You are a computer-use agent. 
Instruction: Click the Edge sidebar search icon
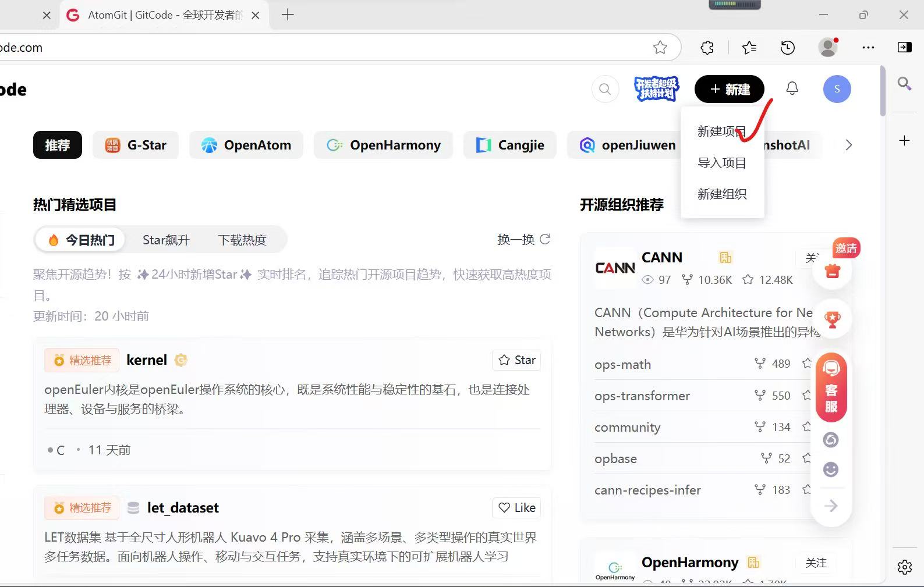point(904,84)
